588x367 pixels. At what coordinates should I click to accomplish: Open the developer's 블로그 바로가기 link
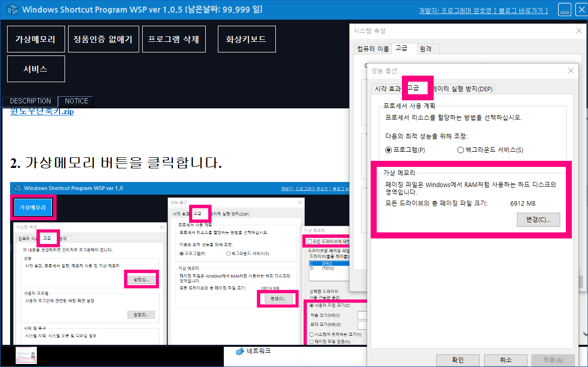point(484,11)
